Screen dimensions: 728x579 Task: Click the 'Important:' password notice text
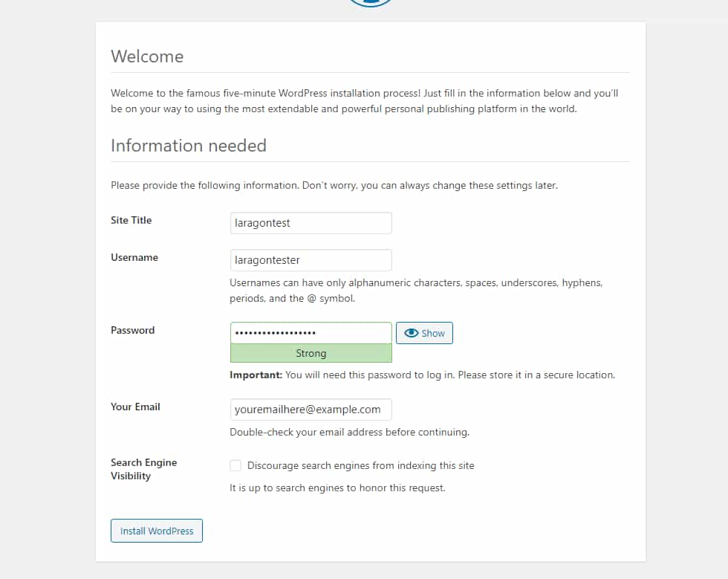422,375
